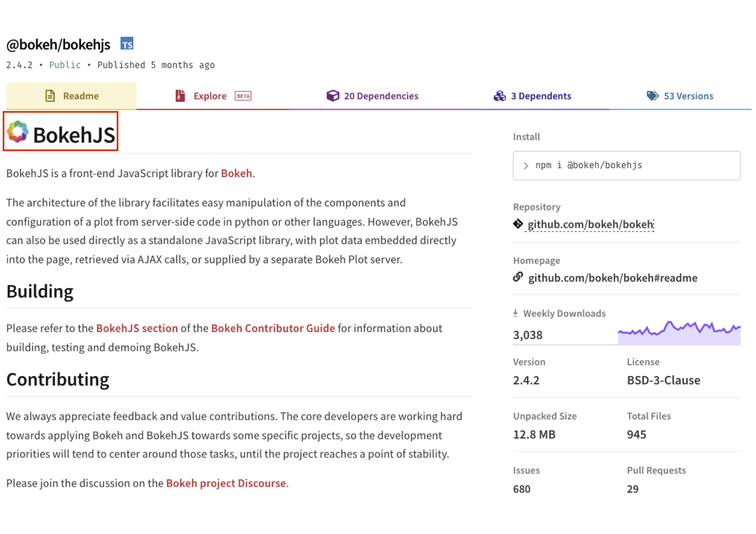Follow the red Bokeh link
Screen dimensions: 756x534
coord(236,174)
